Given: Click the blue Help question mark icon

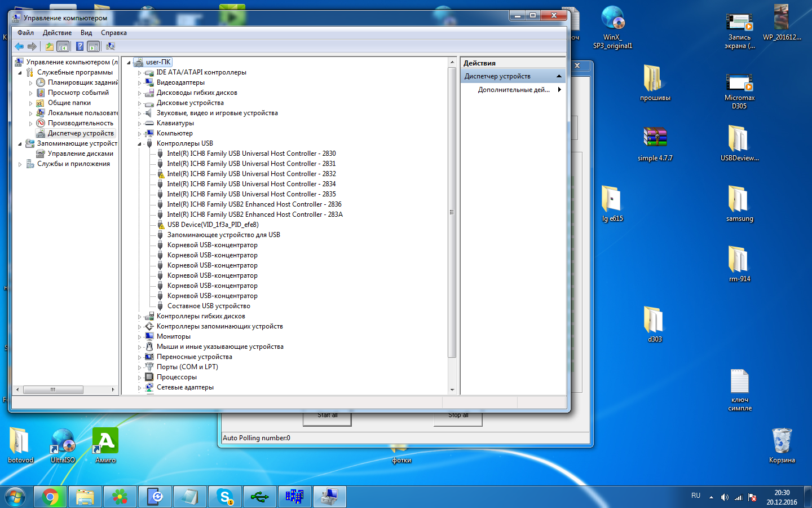Looking at the screenshot, I should coord(80,46).
